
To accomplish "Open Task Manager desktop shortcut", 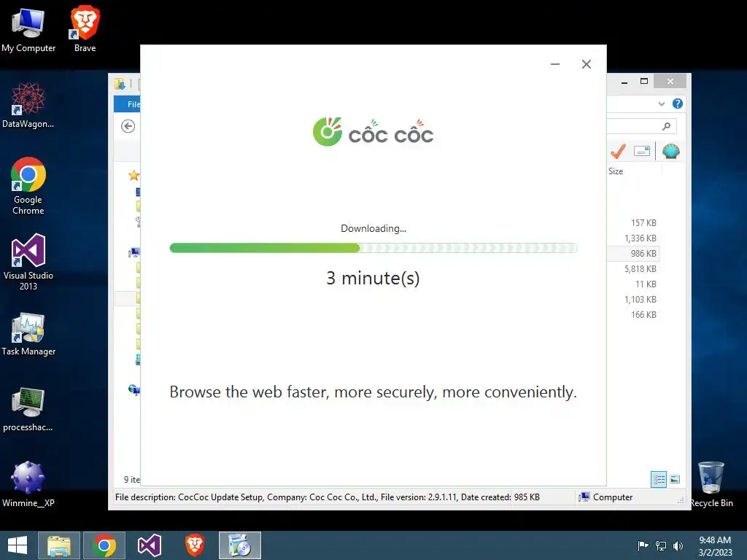I will 28,334.
